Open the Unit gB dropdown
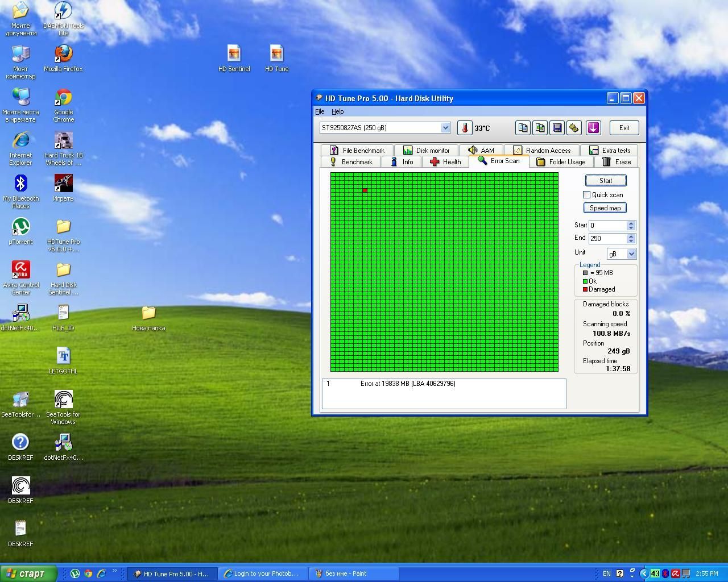 (x=631, y=254)
